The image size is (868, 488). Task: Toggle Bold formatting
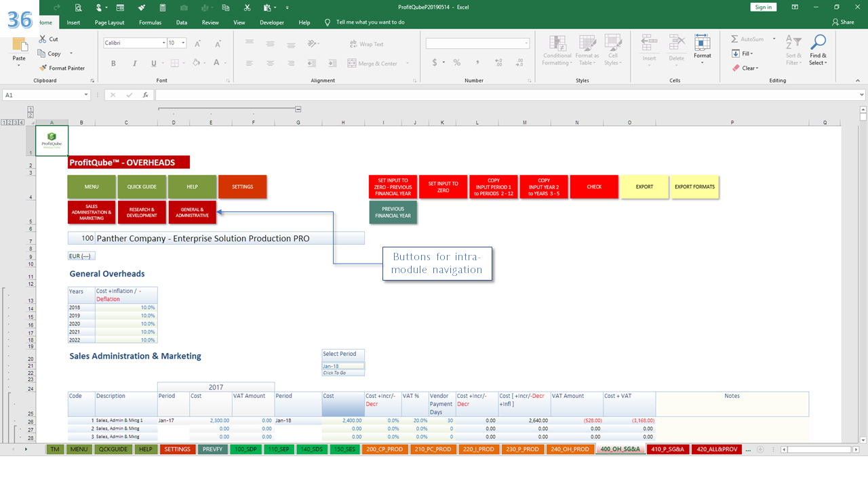pyautogui.click(x=113, y=63)
